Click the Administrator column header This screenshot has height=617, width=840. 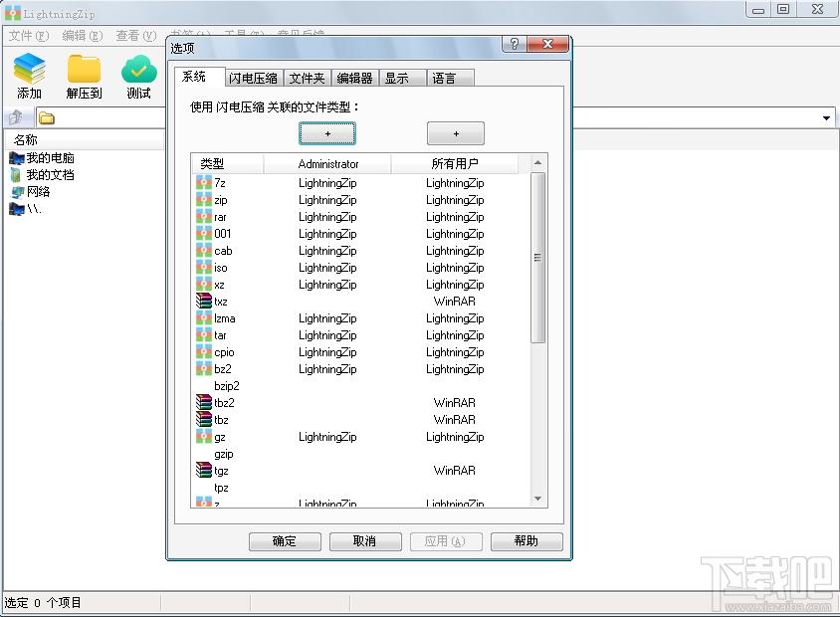point(327,164)
